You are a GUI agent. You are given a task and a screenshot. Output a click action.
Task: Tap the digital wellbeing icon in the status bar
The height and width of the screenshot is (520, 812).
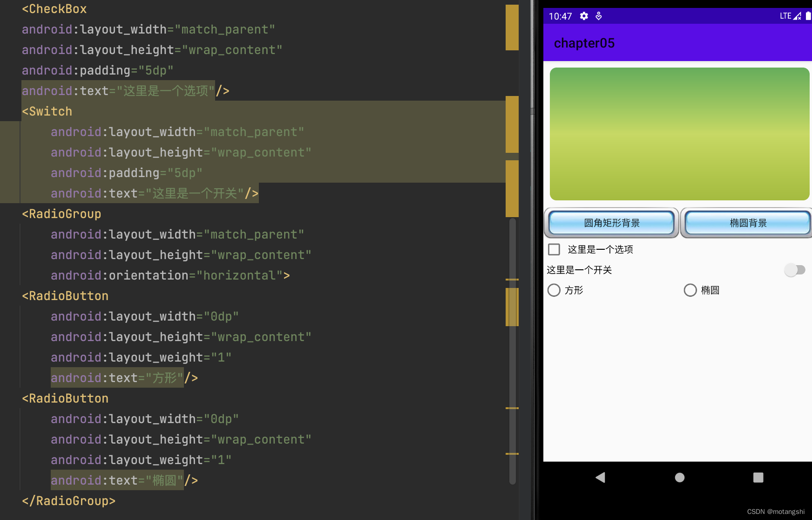(599, 16)
